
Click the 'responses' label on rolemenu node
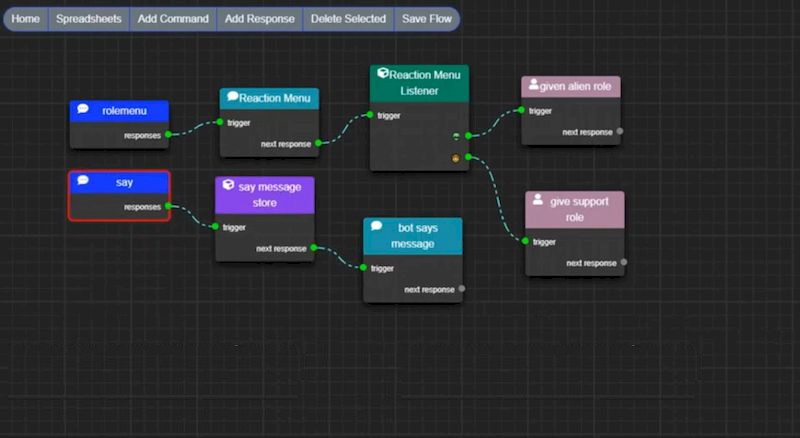pyautogui.click(x=142, y=135)
